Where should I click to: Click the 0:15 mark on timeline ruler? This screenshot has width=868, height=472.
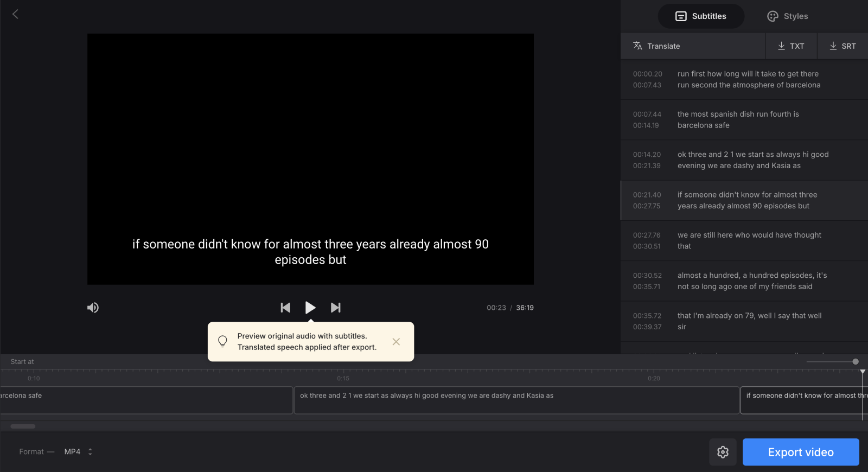click(343, 379)
